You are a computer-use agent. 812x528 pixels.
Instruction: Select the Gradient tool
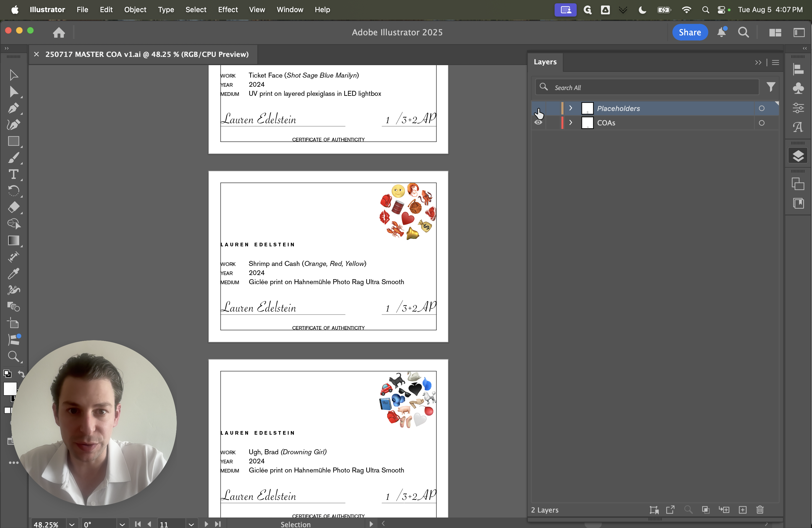[14, 241]
